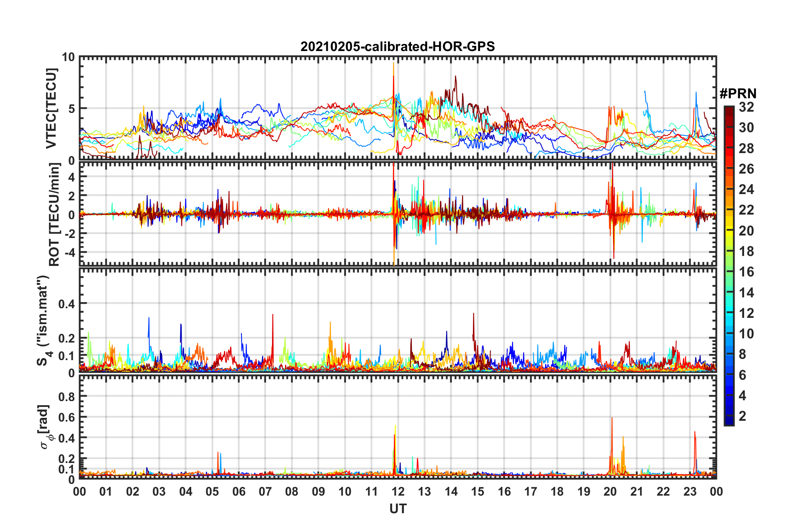Click x-axis tick label 03
The width and height of the screenshot is (796, 532).
pyautogui.click(x=159, y=491)
